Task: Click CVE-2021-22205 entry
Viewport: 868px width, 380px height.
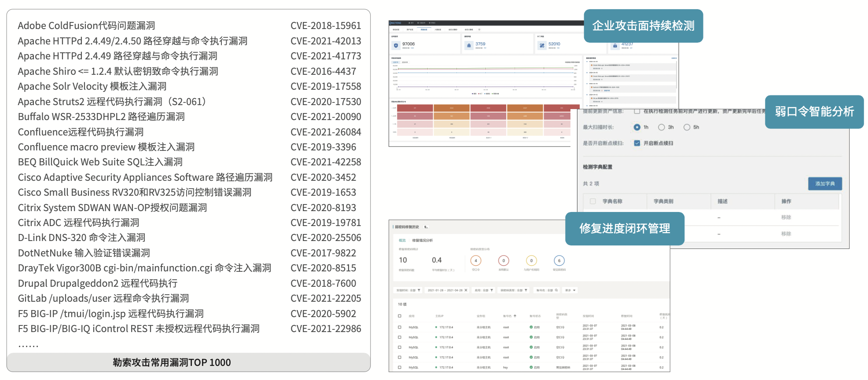Action: pos(326,298)
